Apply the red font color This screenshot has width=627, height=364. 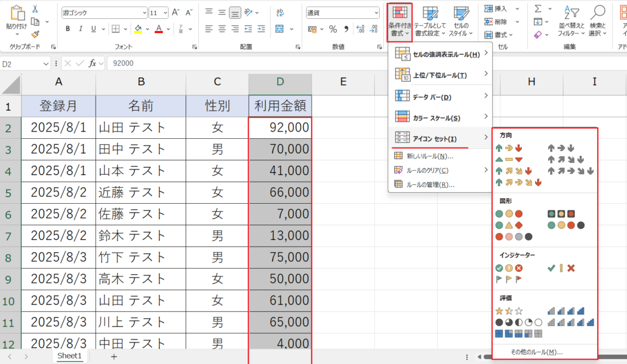coord(159,29)
